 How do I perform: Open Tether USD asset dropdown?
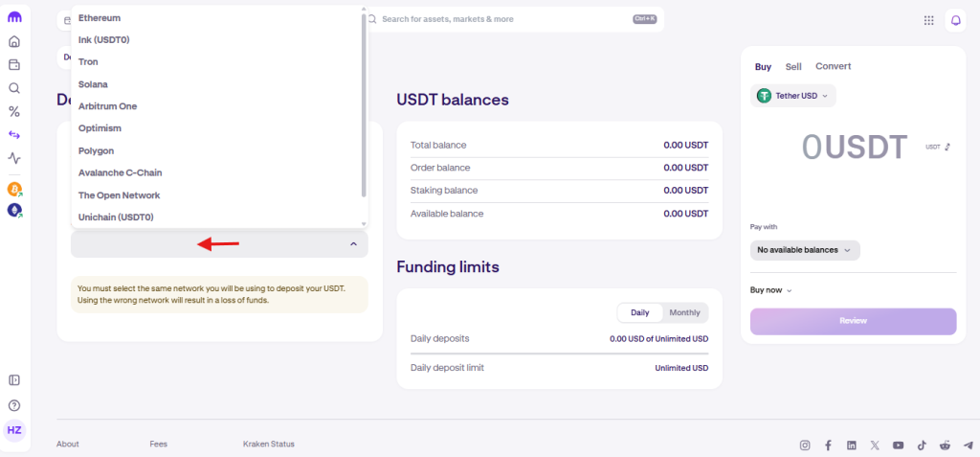coord(792,96)
